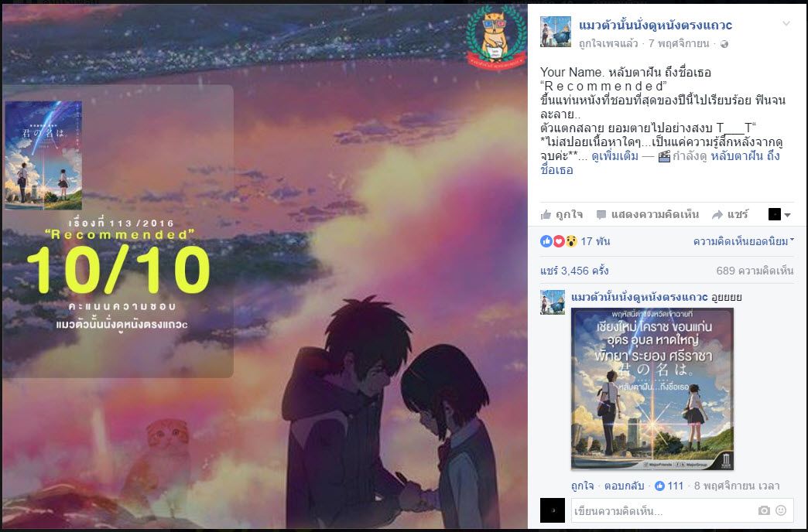Click ถูกใจ link under the comment
808x532 pixels.
tap(582, 486)
